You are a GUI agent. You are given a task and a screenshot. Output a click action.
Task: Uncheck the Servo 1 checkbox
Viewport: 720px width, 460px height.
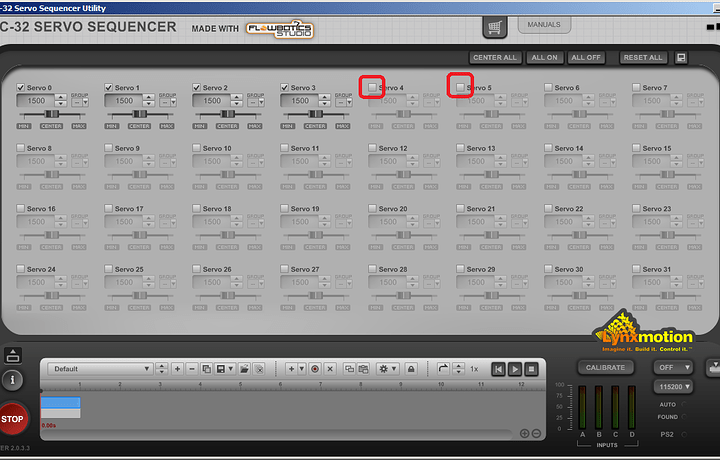click(108, 87)
